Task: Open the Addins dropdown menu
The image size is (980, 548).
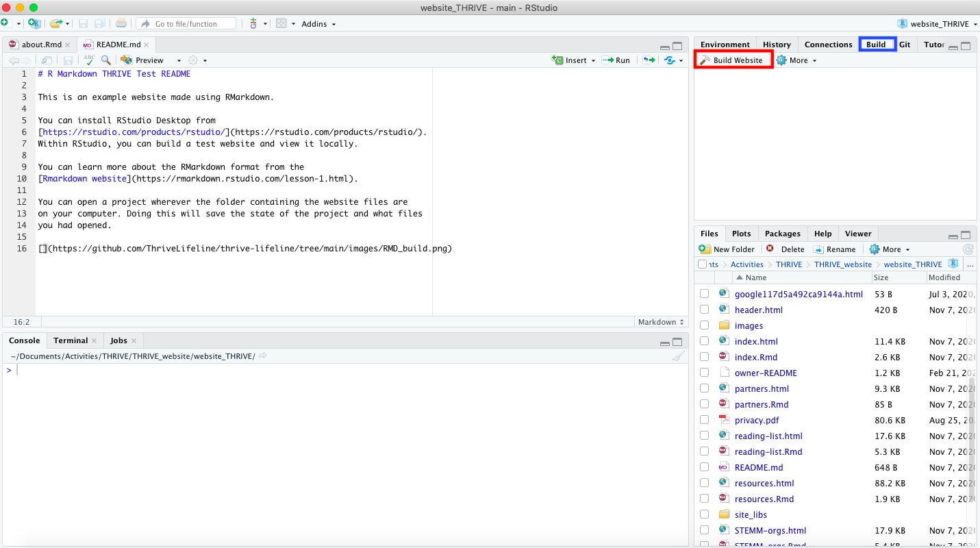Action: click(x=318, y=24)
